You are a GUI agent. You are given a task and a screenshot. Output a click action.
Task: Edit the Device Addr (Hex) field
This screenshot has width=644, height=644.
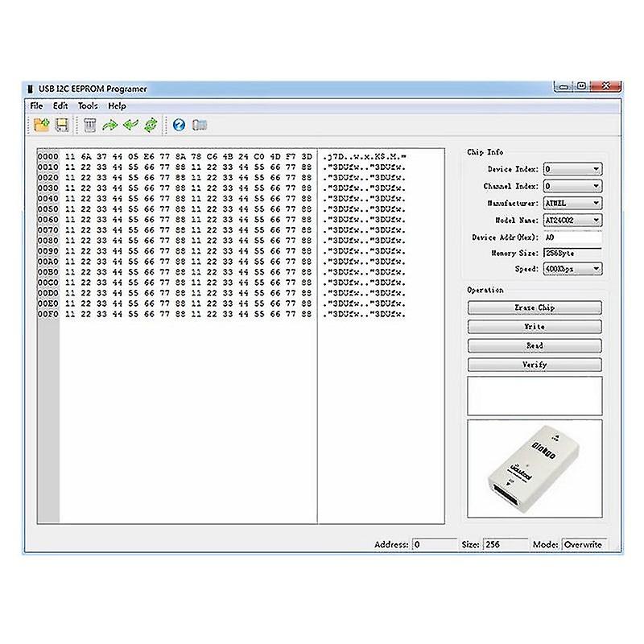coord(572,236)
